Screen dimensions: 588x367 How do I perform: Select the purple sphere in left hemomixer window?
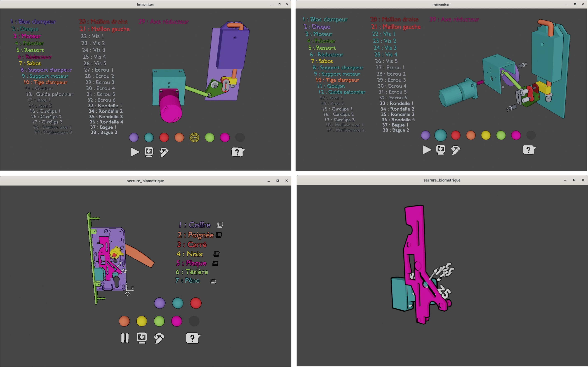point(134,137)
